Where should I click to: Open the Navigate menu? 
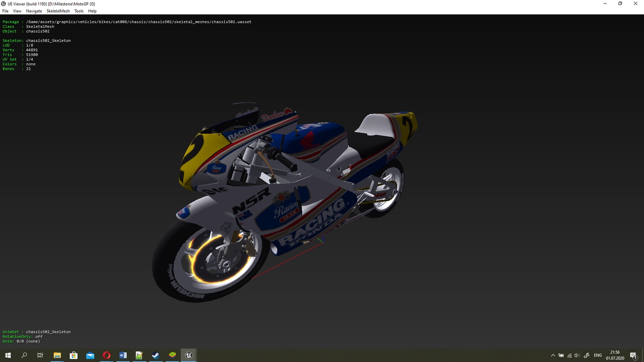[x=34, y=11]
